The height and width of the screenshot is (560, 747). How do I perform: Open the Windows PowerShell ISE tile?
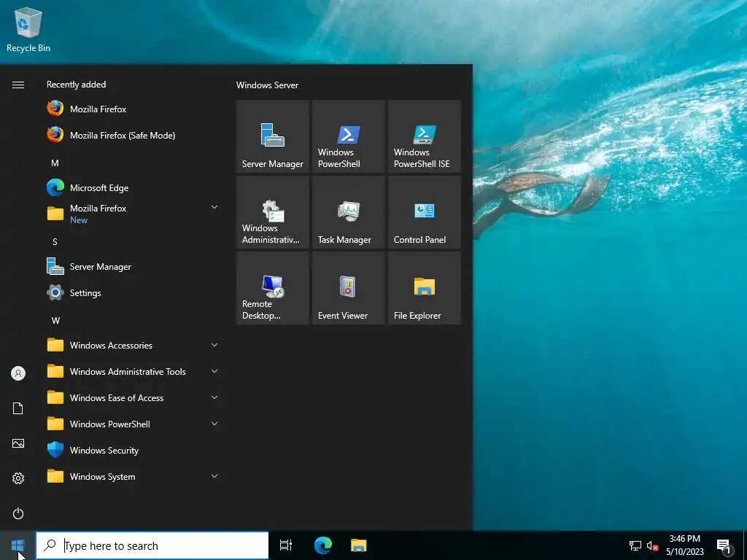click(425, 136)
